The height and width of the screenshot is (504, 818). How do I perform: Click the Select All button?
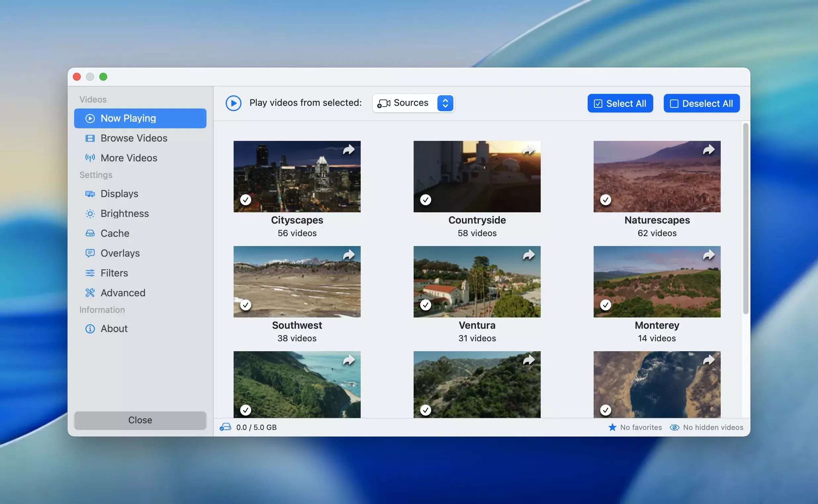pyautogui.click(x=620, y=103)
